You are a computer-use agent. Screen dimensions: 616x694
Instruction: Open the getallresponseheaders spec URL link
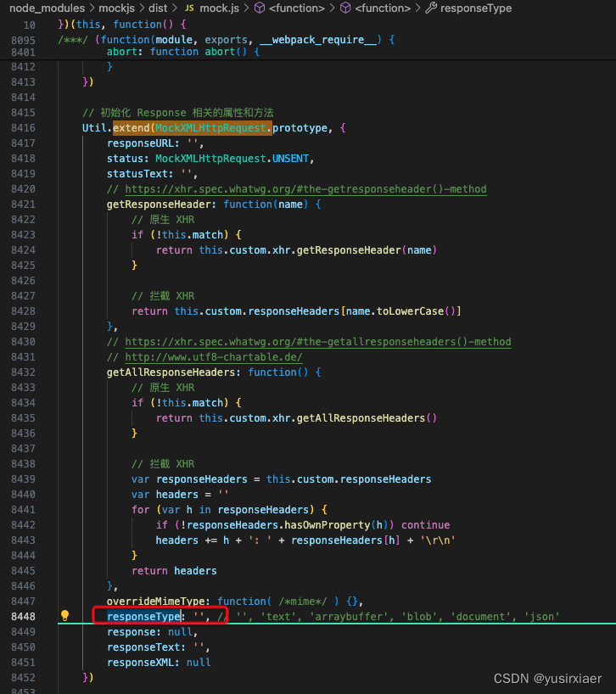point(317,342)
